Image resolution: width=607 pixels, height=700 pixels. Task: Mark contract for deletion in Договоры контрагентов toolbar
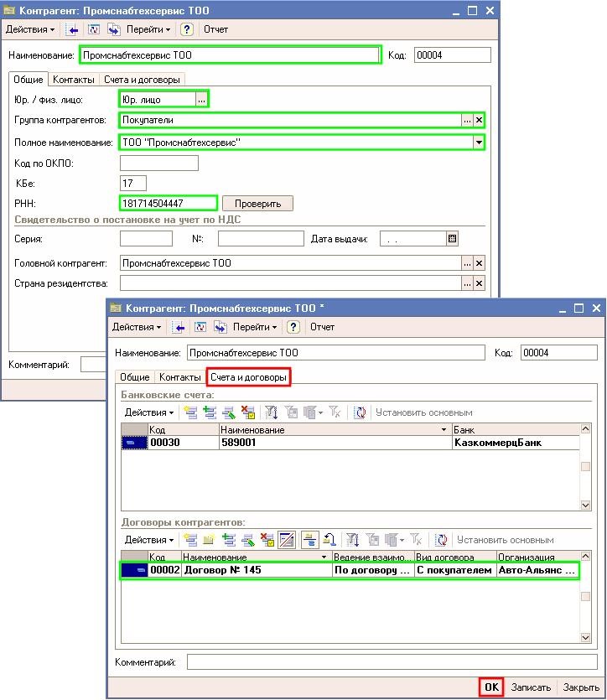point(267,540)
